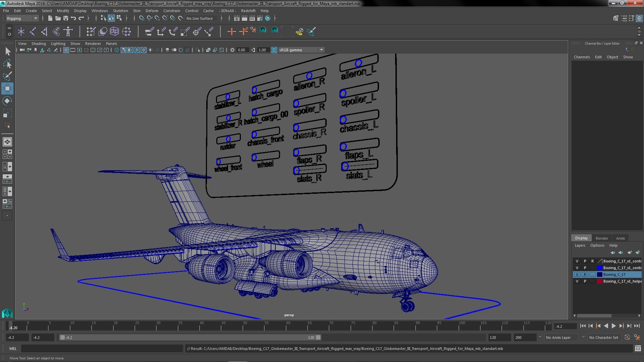Image resolution: width=644 pixels, height=362 pixels.
Task: Activate the Move tool in the toolbox
Action: coord(7,88)
